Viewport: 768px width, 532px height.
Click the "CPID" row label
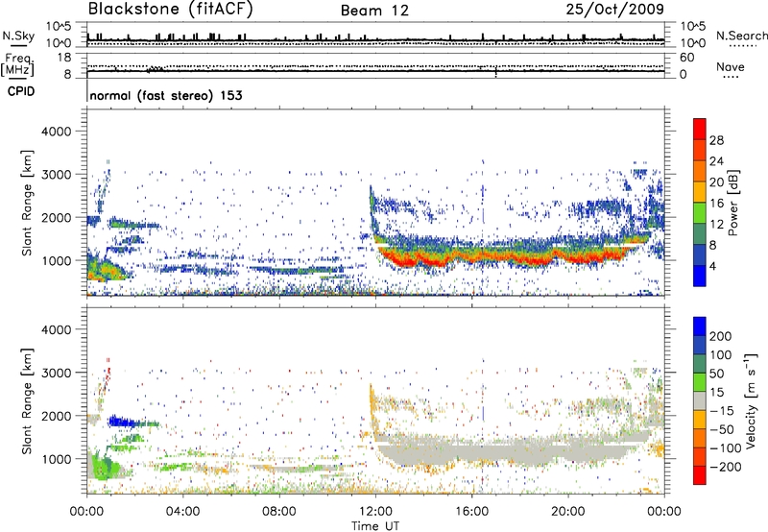(21, 91)
